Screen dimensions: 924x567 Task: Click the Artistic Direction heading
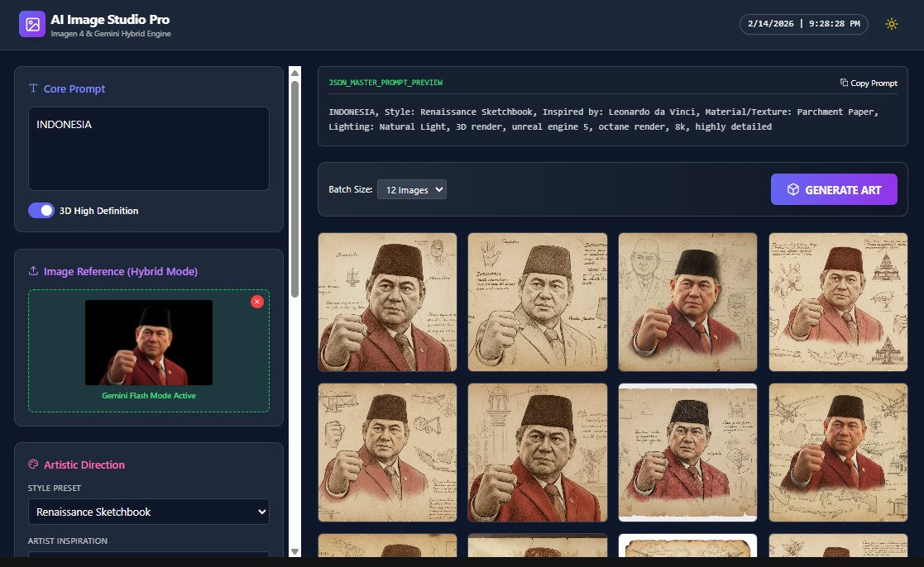[84, 465]
